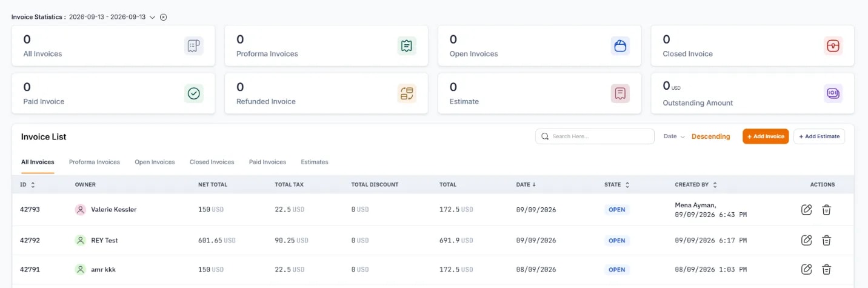Click the Refunded Invoice card label

coord(266,101)
